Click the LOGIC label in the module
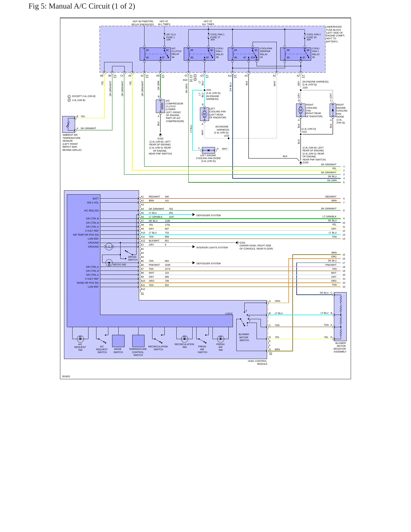This screenshot has width=411, height=532. pos(229,314)
